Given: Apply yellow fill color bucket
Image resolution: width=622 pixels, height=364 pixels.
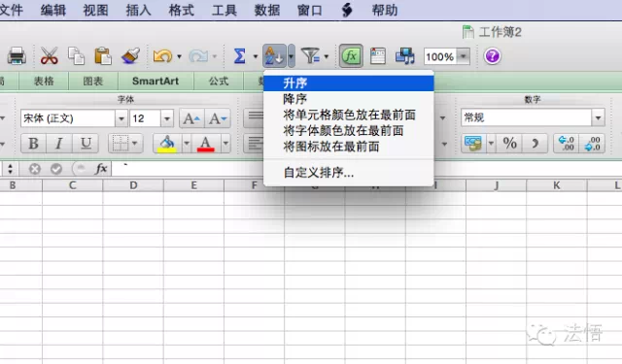Looking at the screenshot, I should point(167,144).
